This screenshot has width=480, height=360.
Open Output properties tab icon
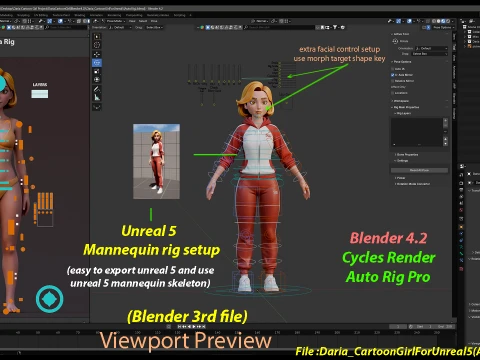(461, 190)
